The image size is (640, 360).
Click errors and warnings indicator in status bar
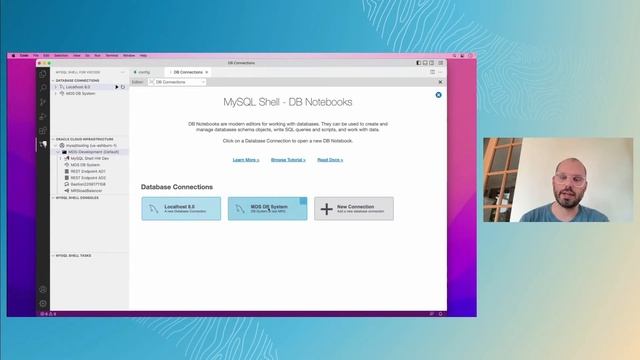click(48, 314)
